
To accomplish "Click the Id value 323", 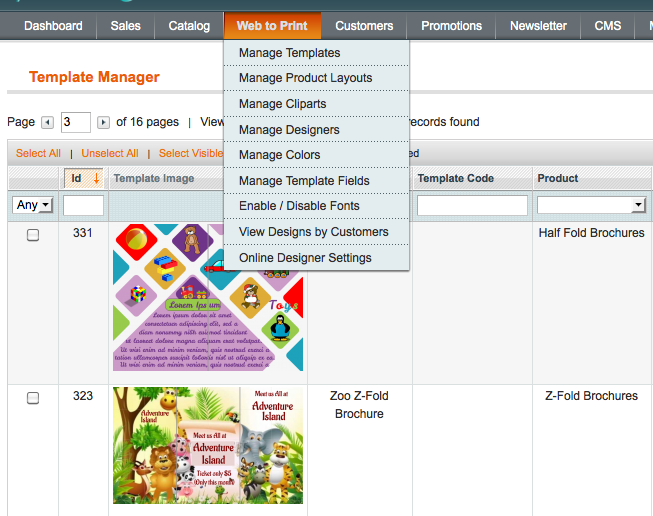I will point(82,396).
